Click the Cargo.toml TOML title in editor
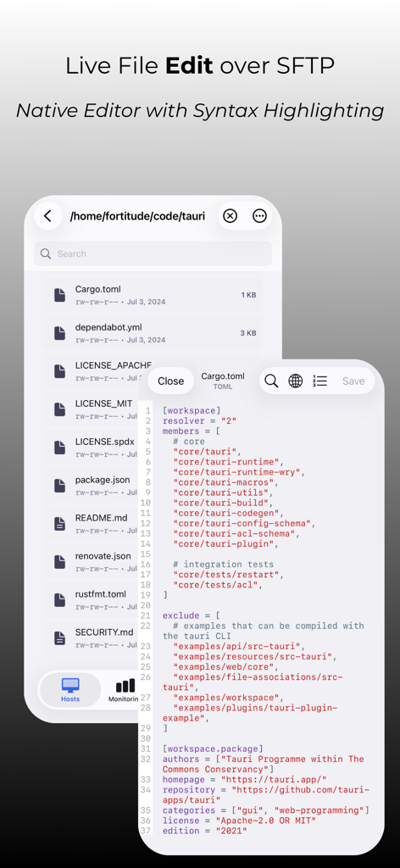The width and height of the screenshot is (400, 868). point(222,381)
